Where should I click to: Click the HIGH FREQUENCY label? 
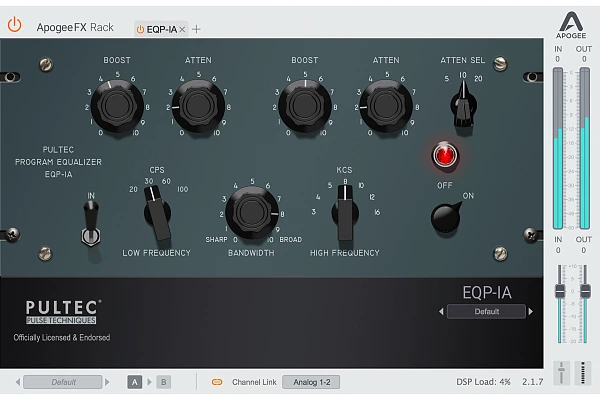345,253
